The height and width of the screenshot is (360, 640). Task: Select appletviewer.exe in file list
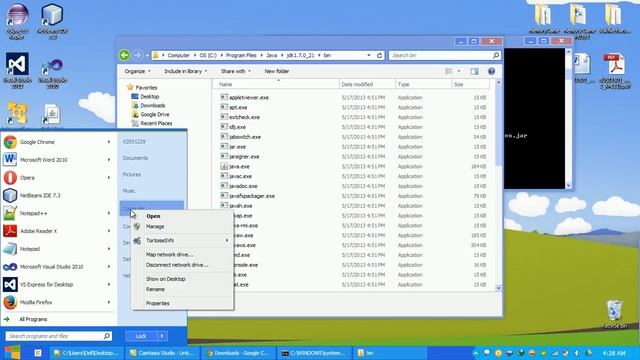(x=249, y=98)
